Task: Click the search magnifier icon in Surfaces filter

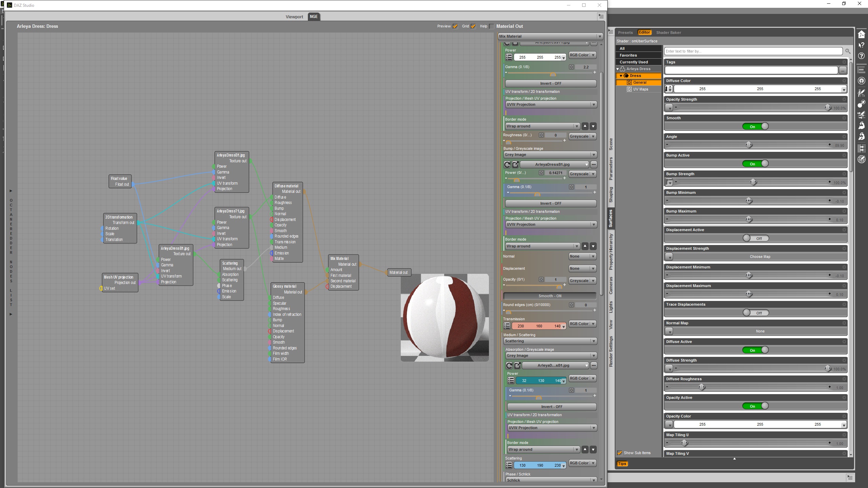Action: [x=848, y=51]
